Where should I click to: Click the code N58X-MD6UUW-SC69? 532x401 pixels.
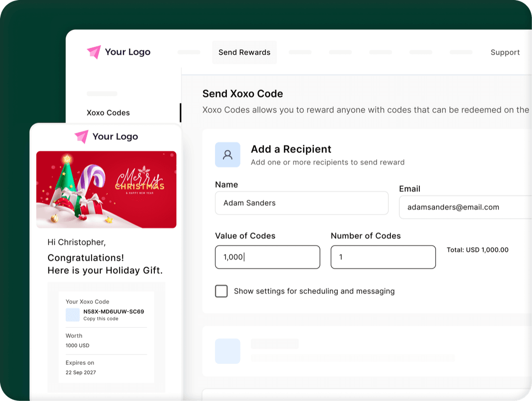[x=114, y=311]
